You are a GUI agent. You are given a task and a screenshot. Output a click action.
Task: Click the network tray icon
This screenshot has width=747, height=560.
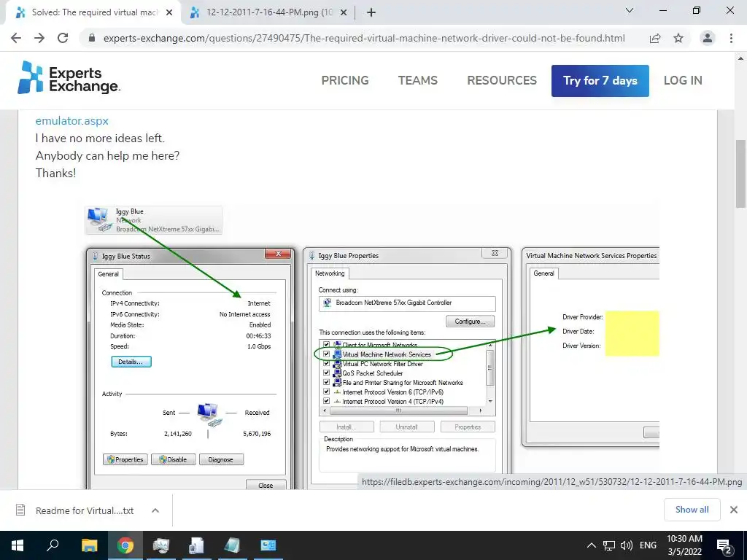coord(609,545)
